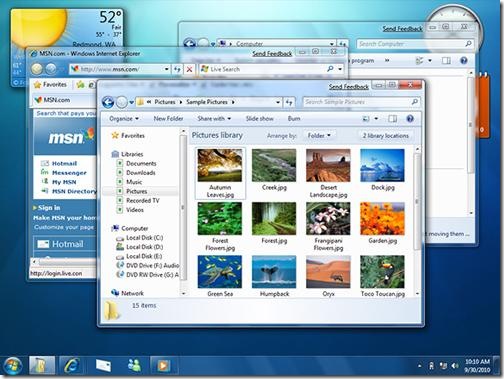Click the Stop button in Internet Explorer
Image resolution: width=504 pixels, height=379 pixels.
tap(189, 69)
